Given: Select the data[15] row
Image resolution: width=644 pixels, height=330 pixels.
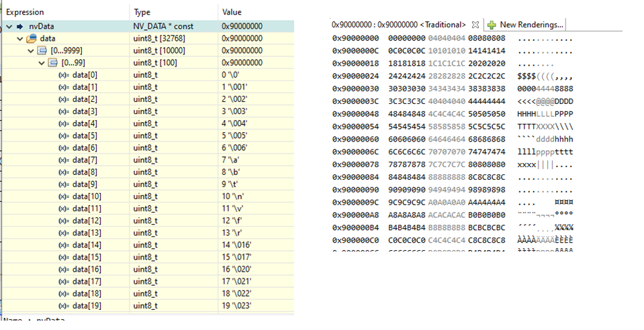Looking at the screenshot, I should (148, 258).
